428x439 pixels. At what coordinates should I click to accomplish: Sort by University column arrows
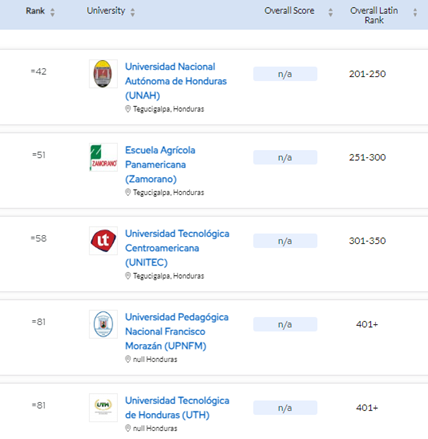pos(133,12)
